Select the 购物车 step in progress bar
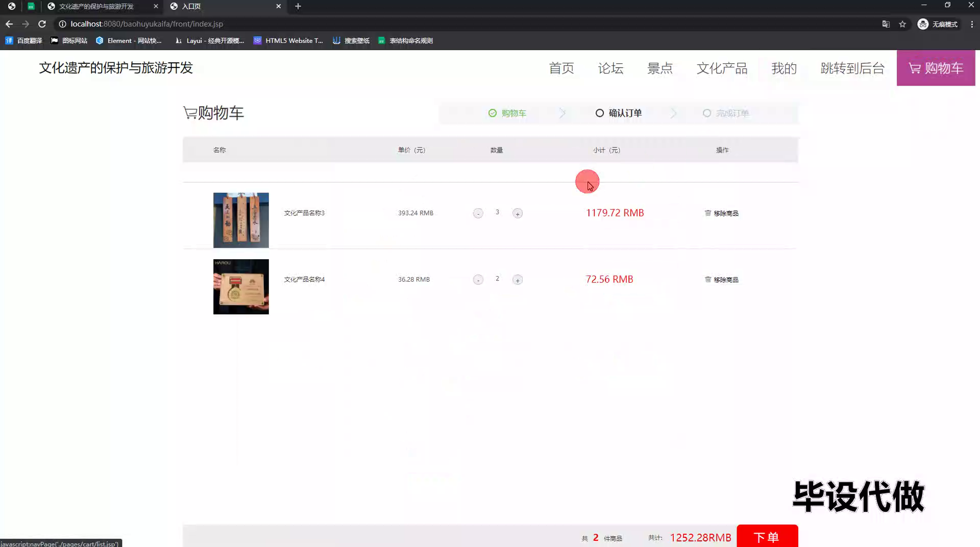Image resolution: width=980 pixels, height=547 pixels. click(507, 113)
